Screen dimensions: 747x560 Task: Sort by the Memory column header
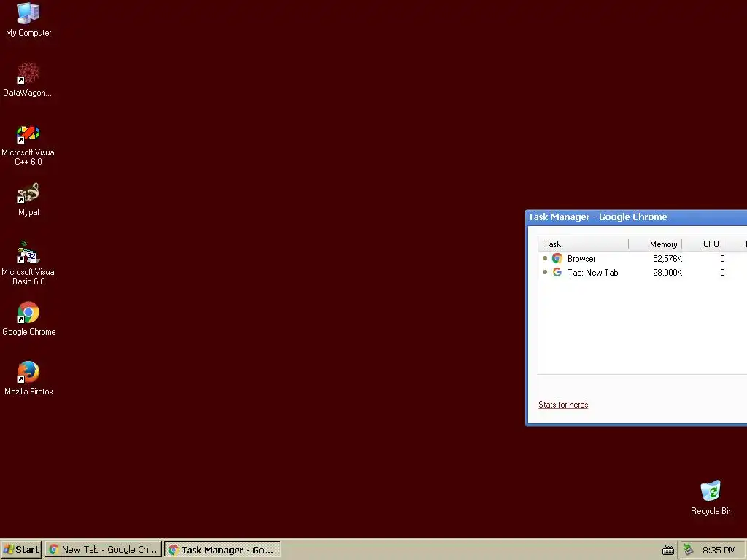(x=656, y=244)
